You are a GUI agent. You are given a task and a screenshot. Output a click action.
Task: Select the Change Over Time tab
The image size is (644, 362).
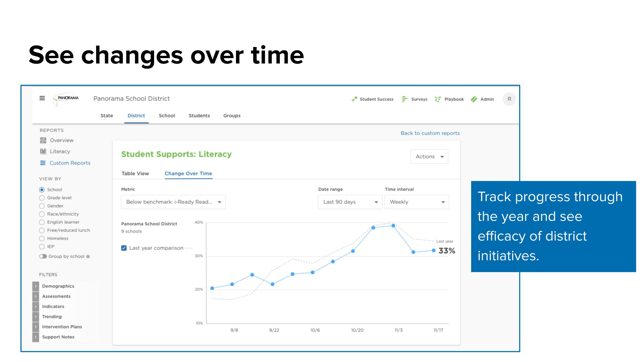(188, 174)
